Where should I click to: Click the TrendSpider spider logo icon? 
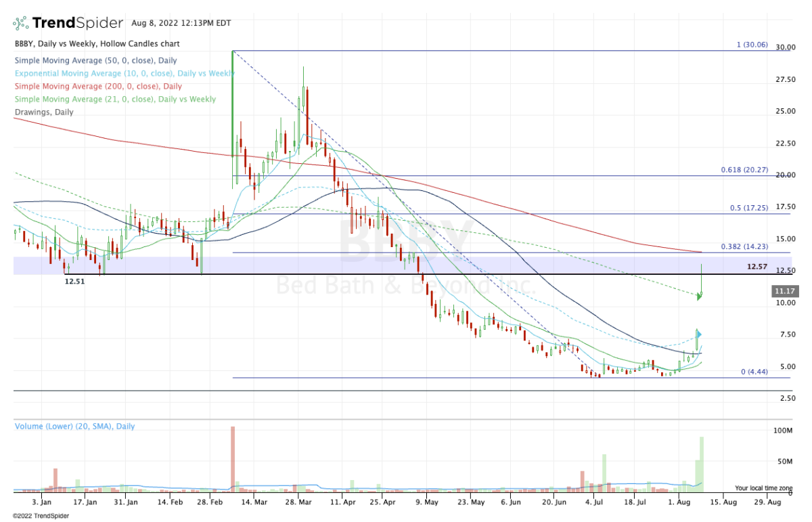click(20, 23)
